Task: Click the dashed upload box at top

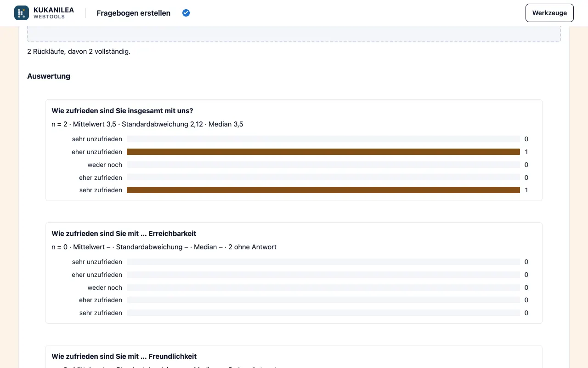Action: pyautogui.click(x=294, y=34)
